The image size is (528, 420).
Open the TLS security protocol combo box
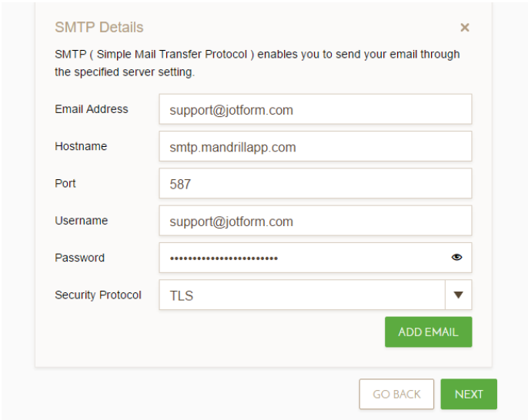302,295
